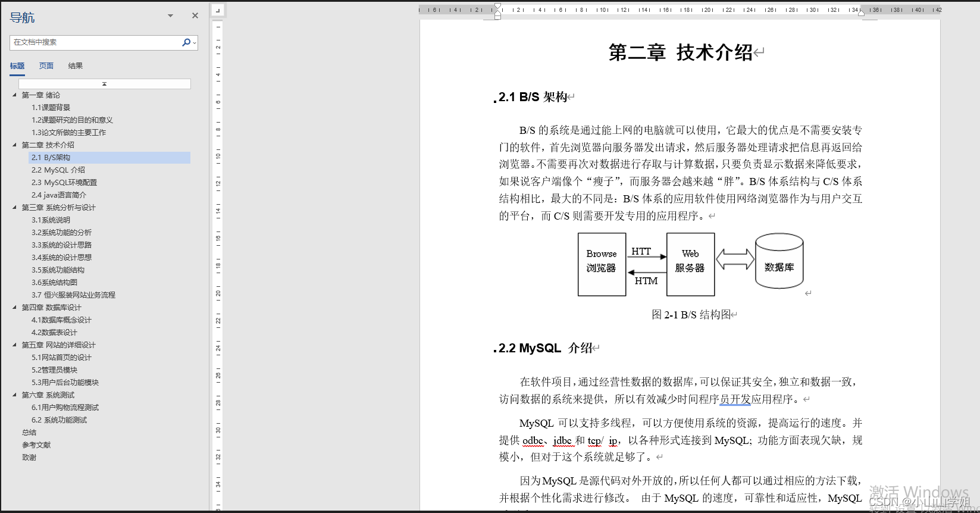The image size is (980, 513).
Task: Go to 6.1用户购物流程测试 heading
Action: [x=65, y=408]
